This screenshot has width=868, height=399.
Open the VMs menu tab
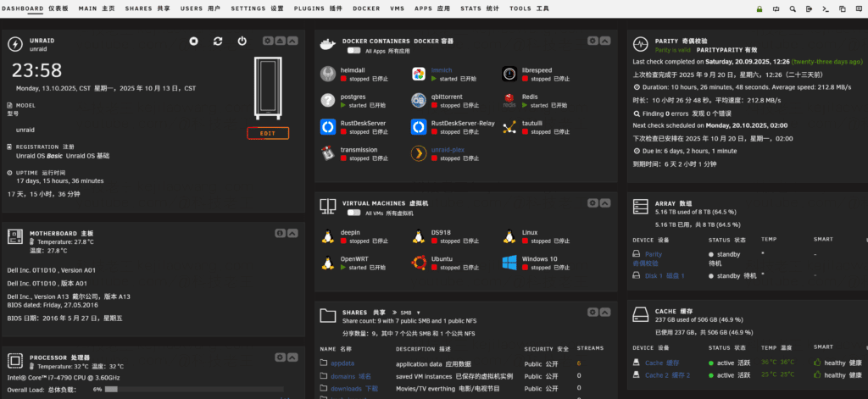(397, 8)
